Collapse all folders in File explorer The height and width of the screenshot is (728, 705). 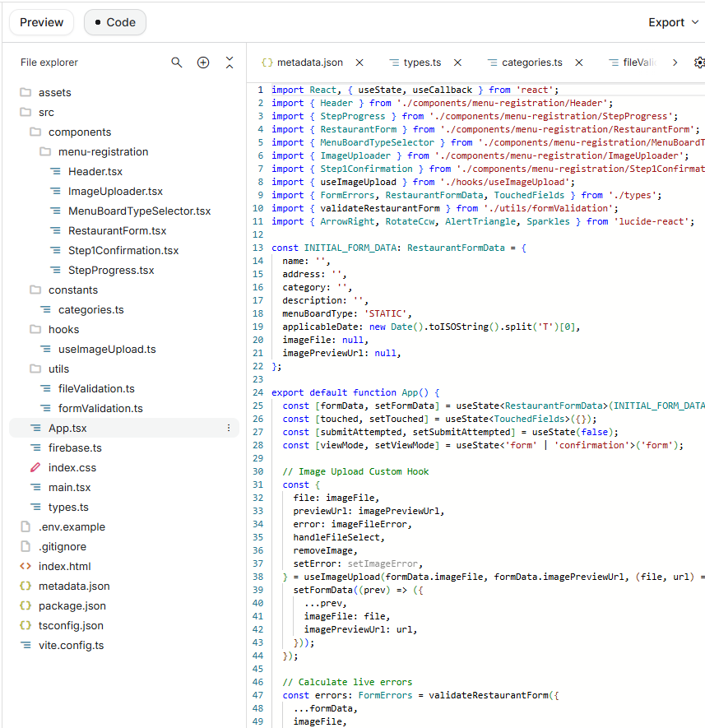pos(230,63)
